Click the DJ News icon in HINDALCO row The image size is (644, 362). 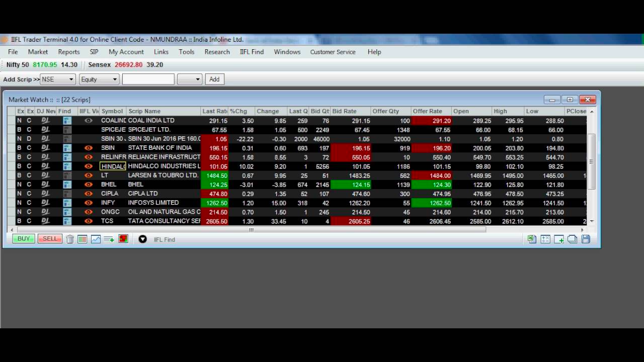click(x=45, y=166)
